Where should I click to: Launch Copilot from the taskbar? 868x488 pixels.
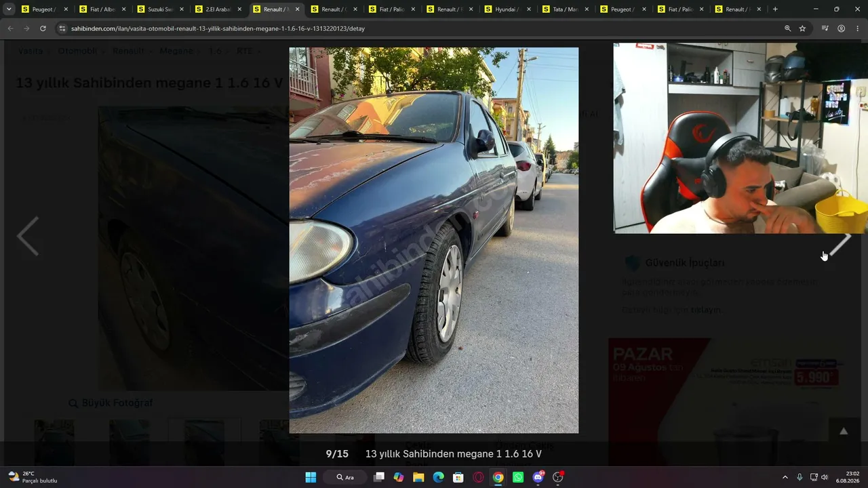point(399,477)
